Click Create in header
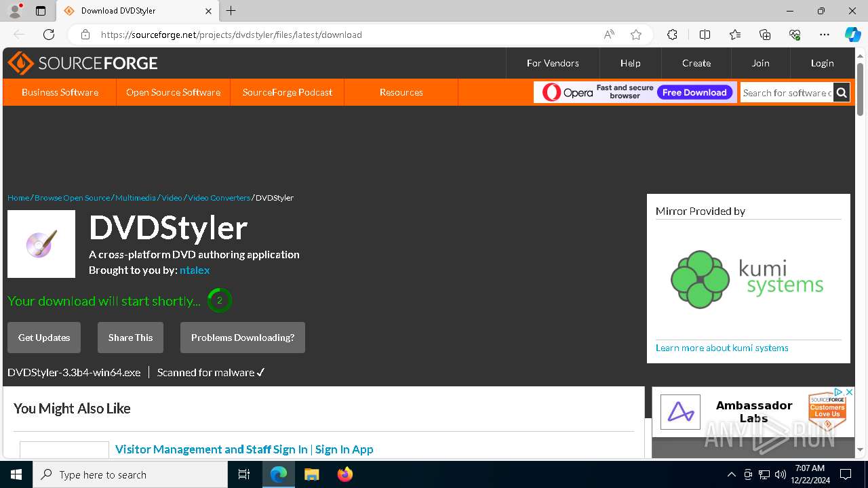The height and width of the screenshot is (488, 868). click(696, 63)
